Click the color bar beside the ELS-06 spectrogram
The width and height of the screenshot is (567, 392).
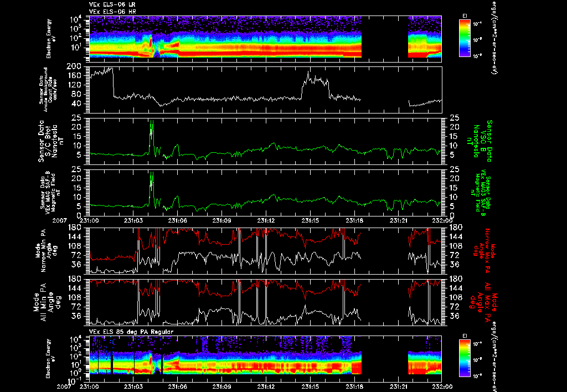click(x=465, y=38)
